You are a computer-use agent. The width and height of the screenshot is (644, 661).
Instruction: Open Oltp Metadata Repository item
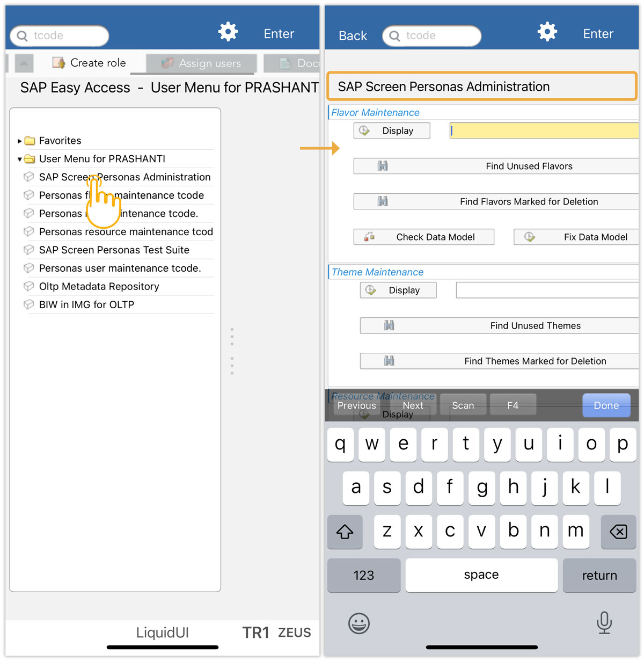pyautogui.click(x=99, y=287)
